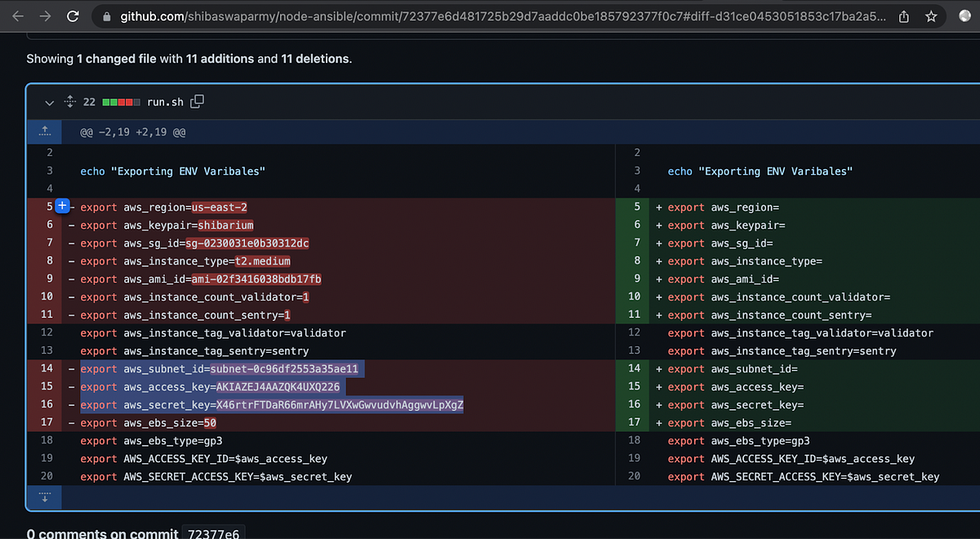Image resolution: width=980 pixels, height=539 pixels.
Task: Open the share page icon
Action: pos(904,16)
